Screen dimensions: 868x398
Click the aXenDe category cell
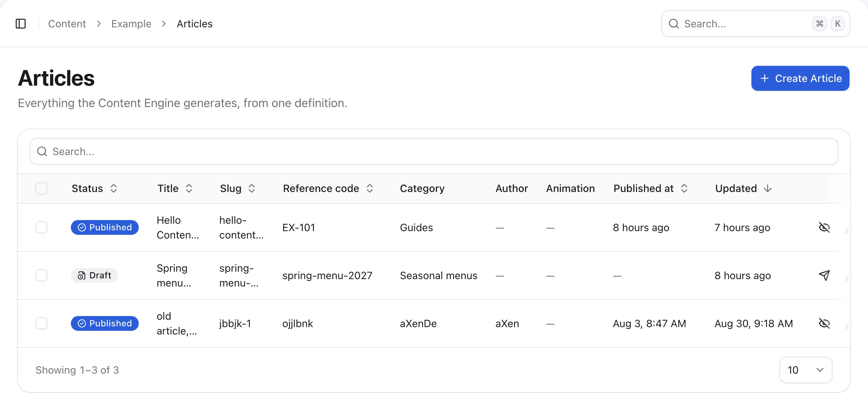pyautogui.click(x=418, y=323)
